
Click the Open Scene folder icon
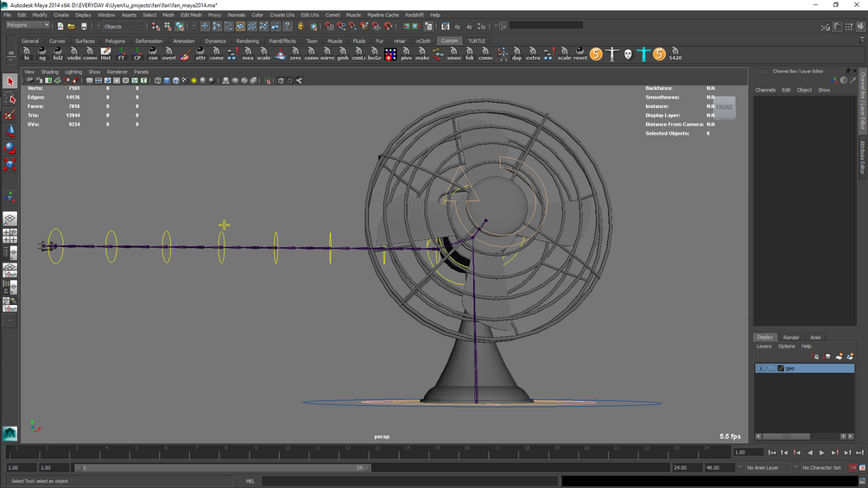(x=72, y=26)
